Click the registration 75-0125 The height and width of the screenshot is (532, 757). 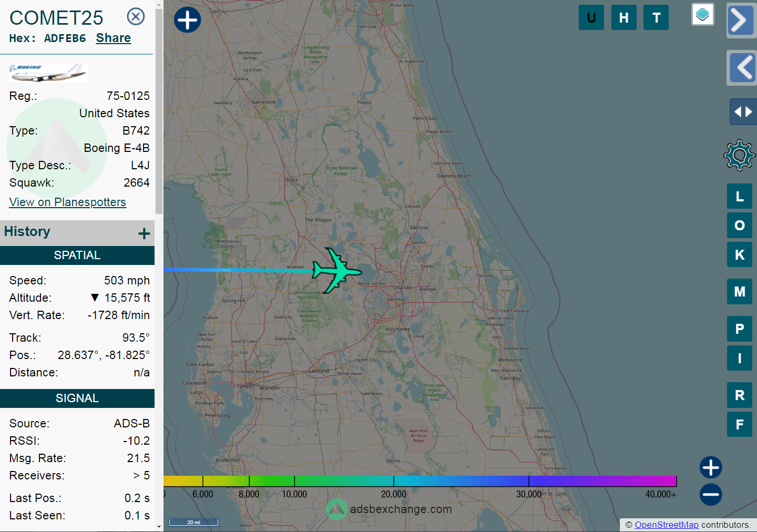pyautogui.click(x=128, y=96)
